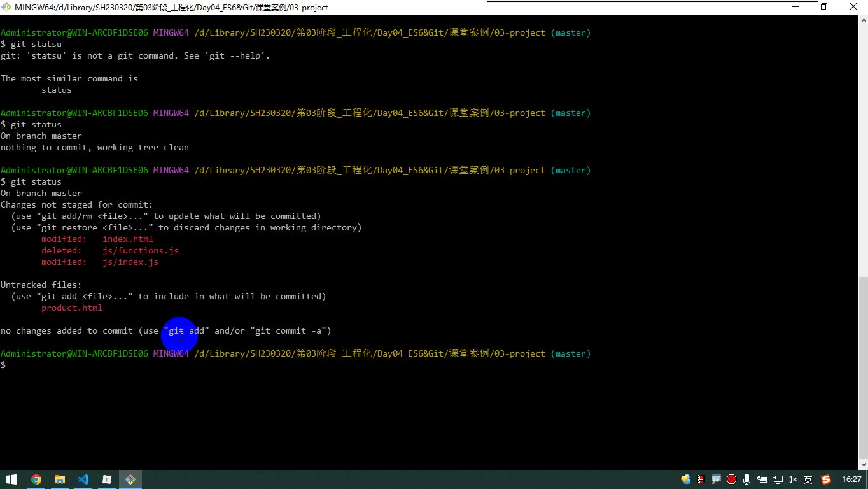Restore down the terminal window

coord(824,7)
